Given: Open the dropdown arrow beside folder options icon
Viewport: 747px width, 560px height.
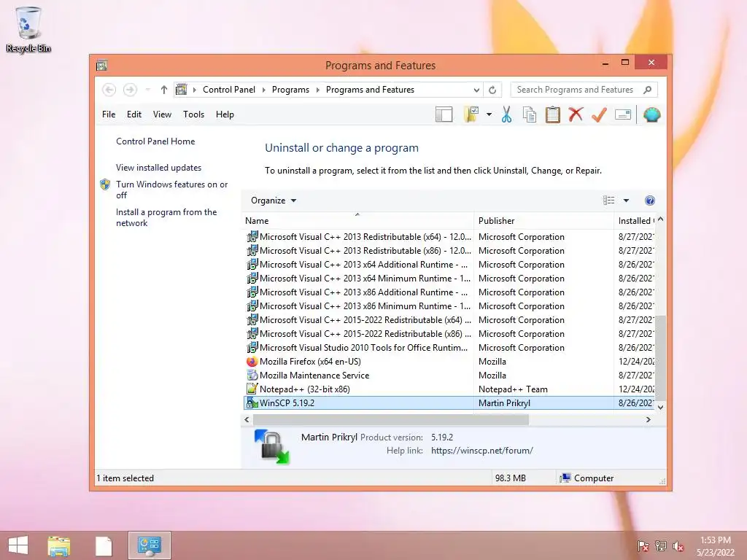Looking at the screenshot, I should [x=489, y=114].
